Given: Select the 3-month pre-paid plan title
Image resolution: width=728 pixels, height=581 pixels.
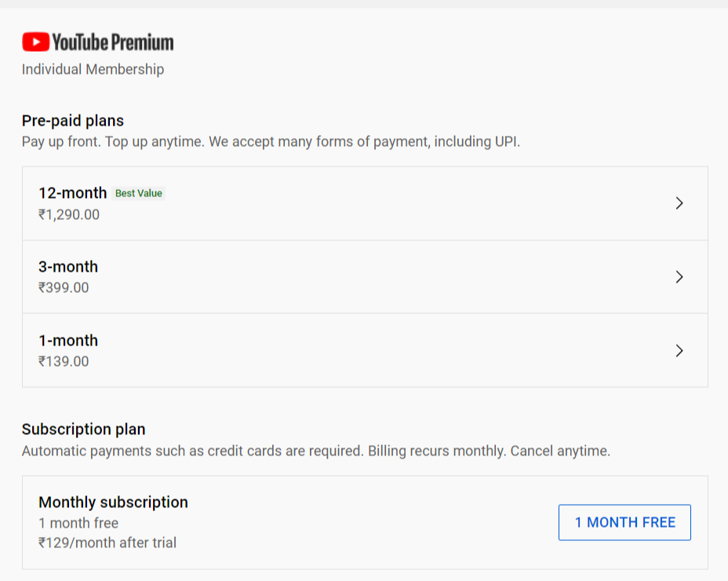Looking at the screenshot, I should coord(68,267).
